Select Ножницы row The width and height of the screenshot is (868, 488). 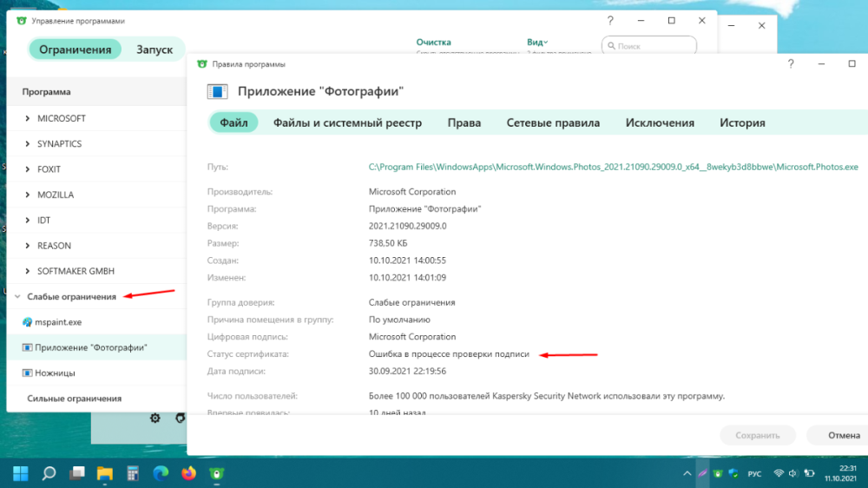pos(97,373)
